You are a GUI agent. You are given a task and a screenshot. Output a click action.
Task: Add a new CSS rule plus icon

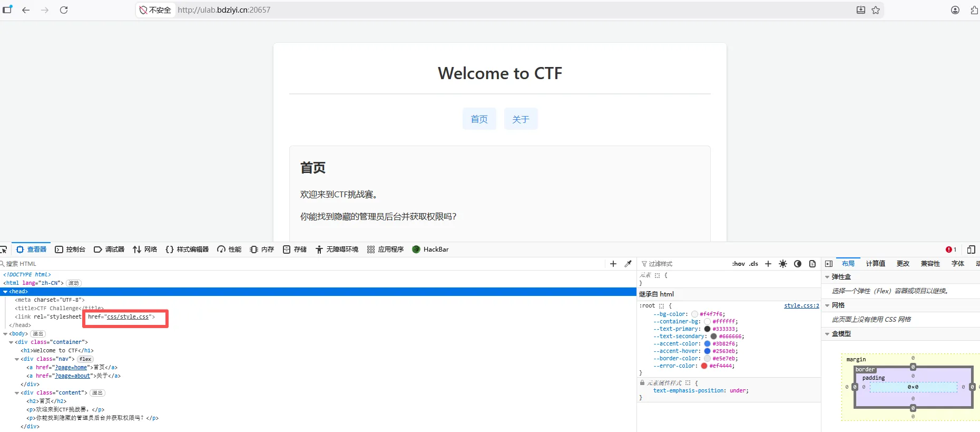768,264
